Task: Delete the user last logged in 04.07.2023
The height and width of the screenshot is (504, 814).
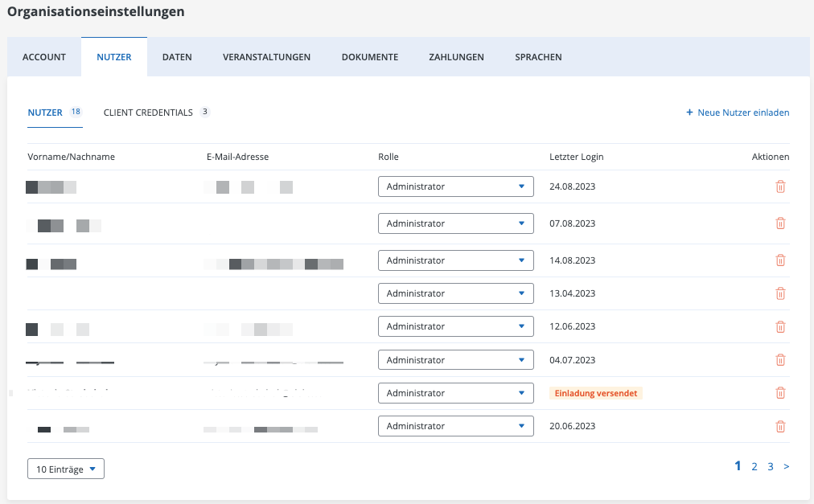Action: (x=779, y=360)
